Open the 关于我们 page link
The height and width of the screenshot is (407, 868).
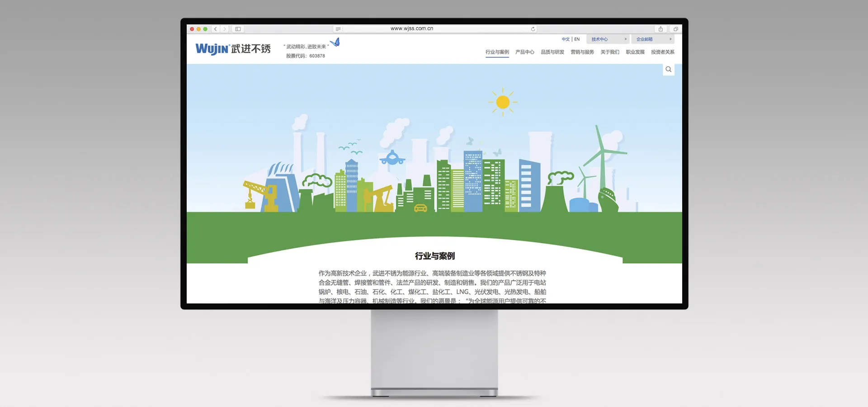tap(610, 52)
